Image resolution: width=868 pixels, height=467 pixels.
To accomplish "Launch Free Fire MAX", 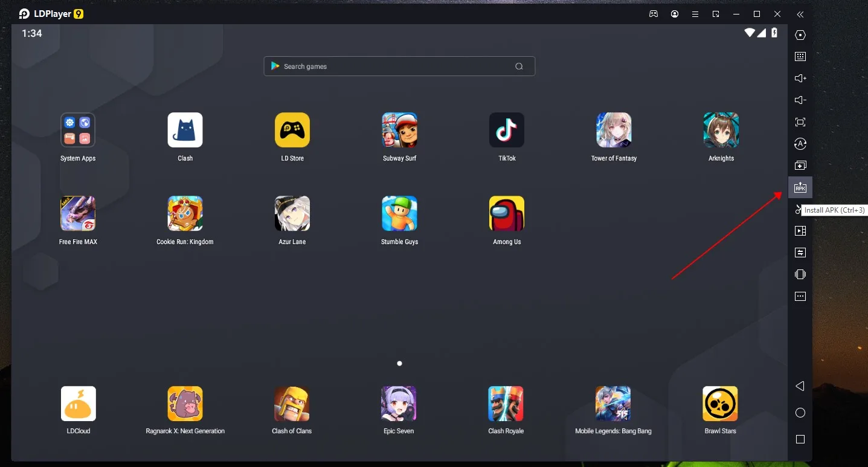I will [78, 213].
